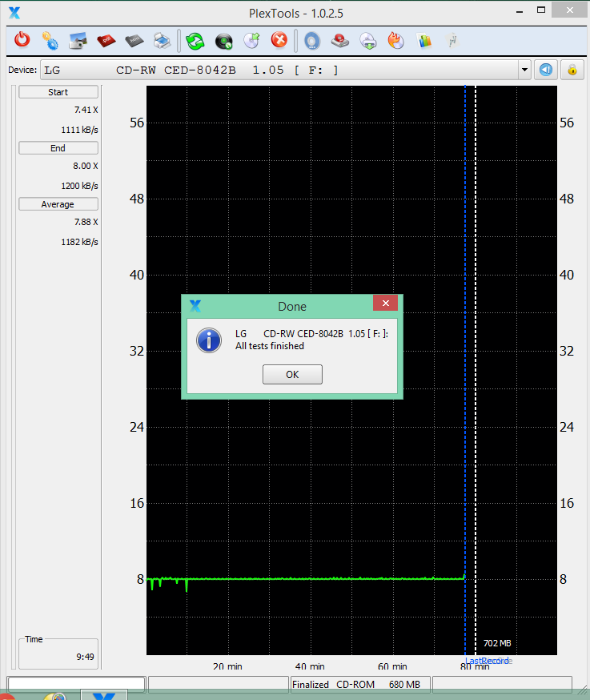Image resolution: width=590 pixels, height=700 pixels.
Task: Refresh using green arrows icon
Action: click(x=195, y=41)
